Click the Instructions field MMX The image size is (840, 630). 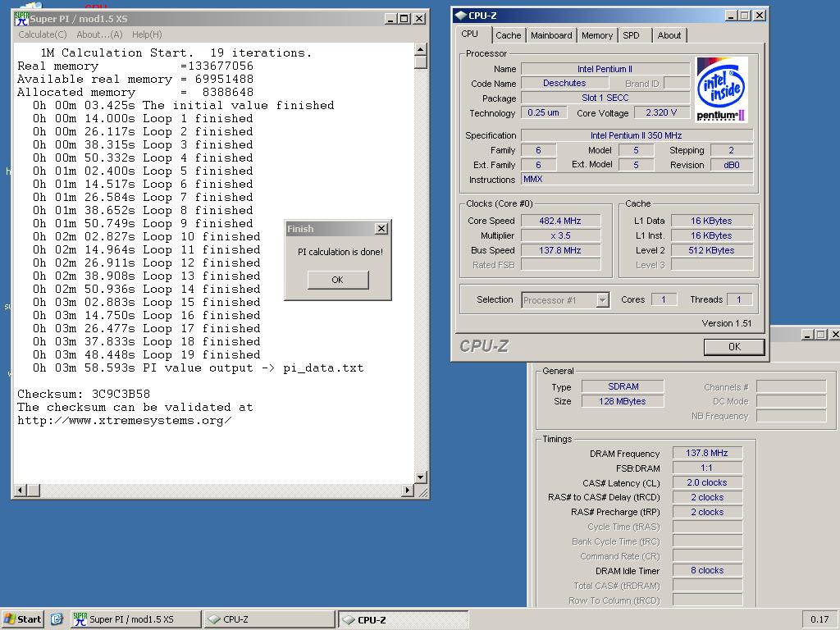pyautogui.click(x=637, y=180)
